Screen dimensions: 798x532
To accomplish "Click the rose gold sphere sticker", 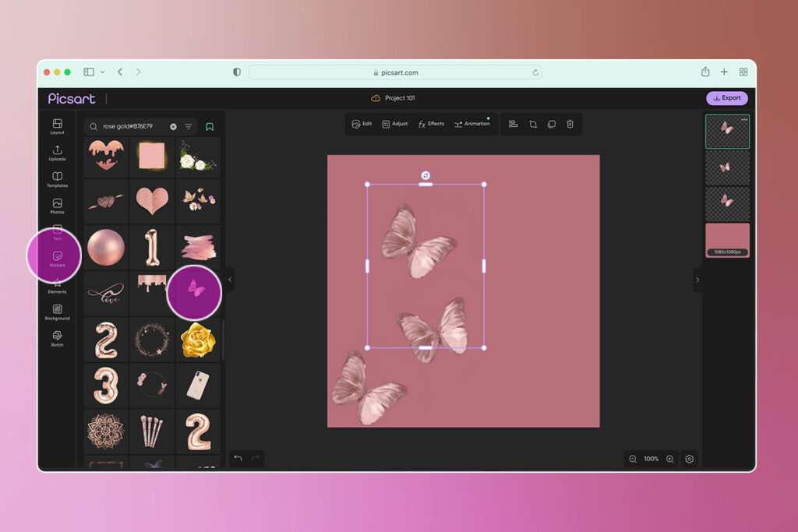I will (106, 247).
